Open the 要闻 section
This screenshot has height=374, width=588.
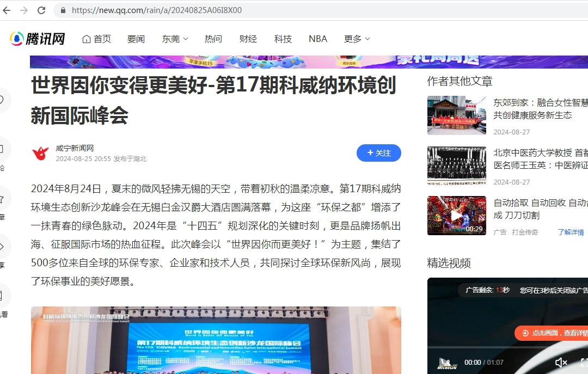coord(136,38)
